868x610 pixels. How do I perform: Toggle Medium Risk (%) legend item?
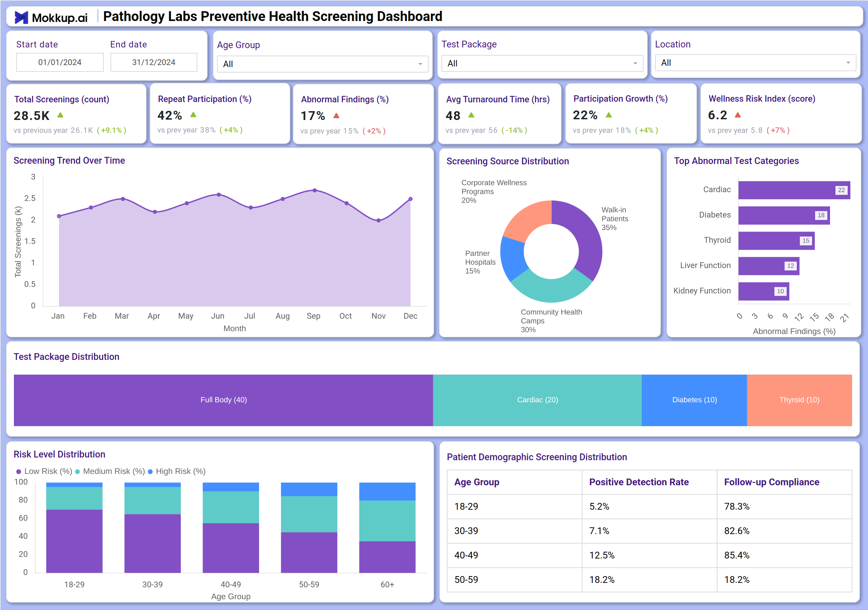point(110,471)
